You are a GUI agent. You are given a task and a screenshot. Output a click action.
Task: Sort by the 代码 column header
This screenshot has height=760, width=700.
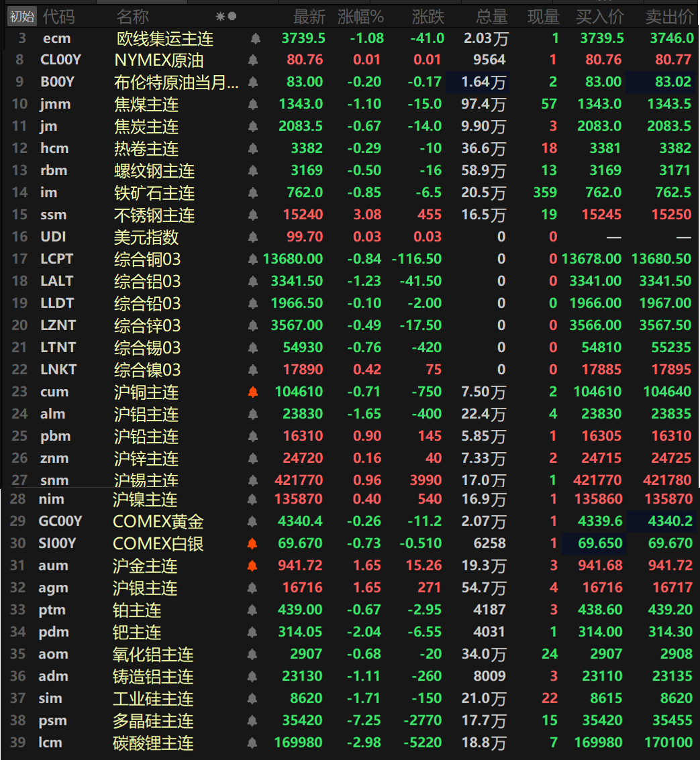coord(58,17)
